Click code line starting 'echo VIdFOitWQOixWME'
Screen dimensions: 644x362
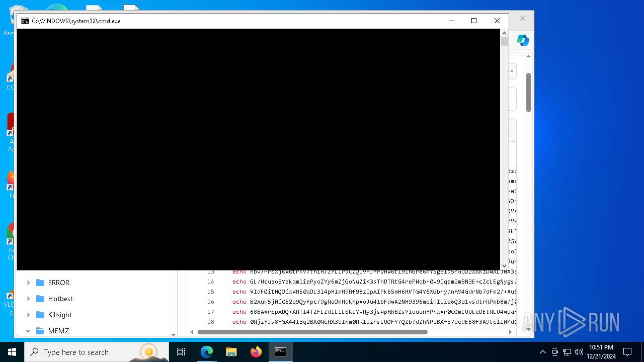point(374,292)
